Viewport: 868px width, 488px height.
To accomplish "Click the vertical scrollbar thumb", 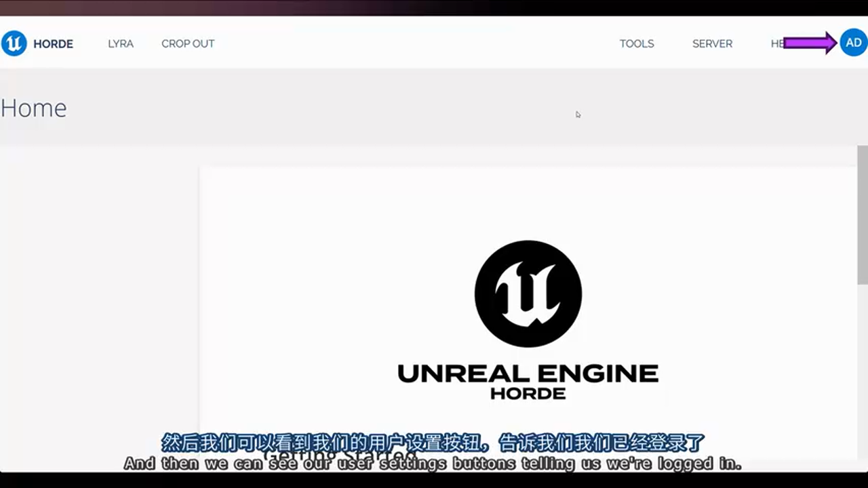I will coord(862,214).
